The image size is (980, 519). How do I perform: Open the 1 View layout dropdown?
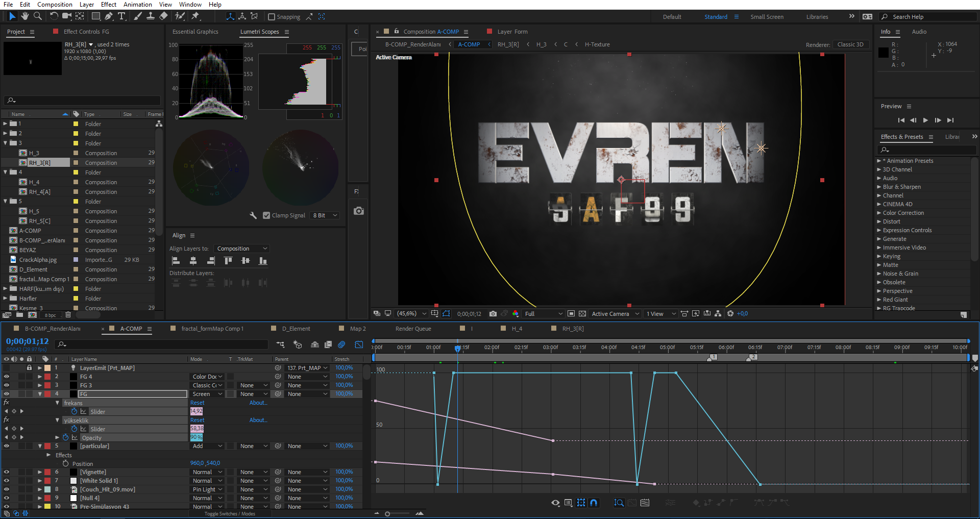tap(660, 314)
